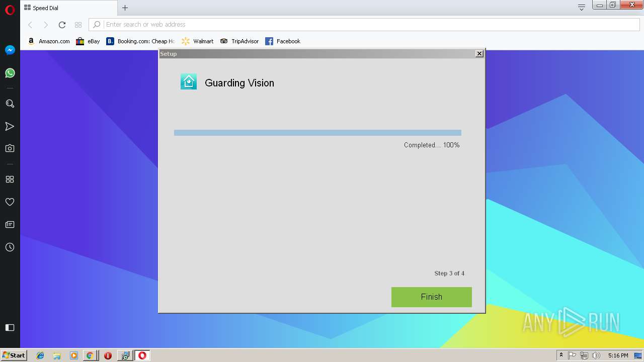
Task: Open Messenger in the Opera sidebar
Action: coord(10,50)
